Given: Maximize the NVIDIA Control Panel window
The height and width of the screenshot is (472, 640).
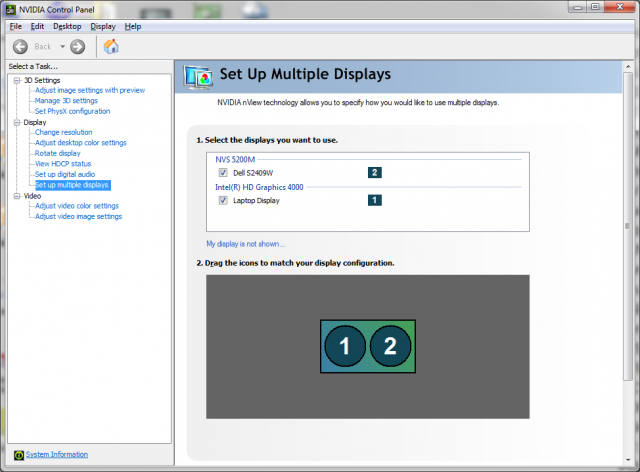Looking at the screenshot, I should (595, 7).
